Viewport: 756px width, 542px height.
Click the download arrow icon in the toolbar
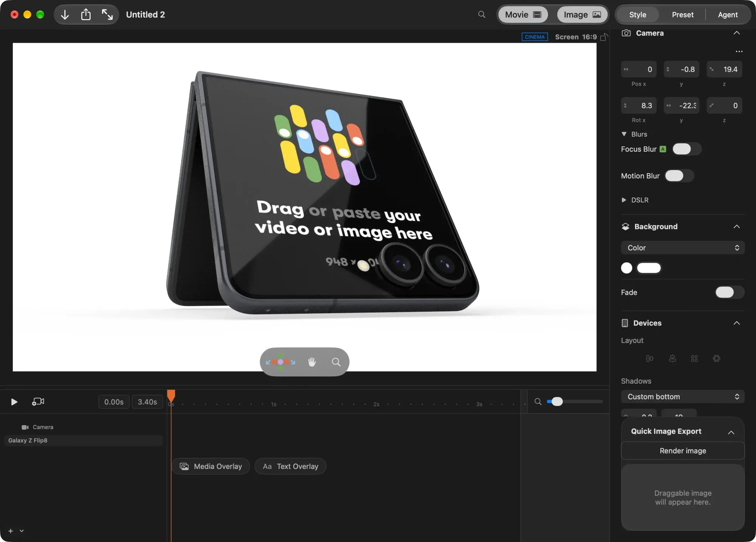65,15
